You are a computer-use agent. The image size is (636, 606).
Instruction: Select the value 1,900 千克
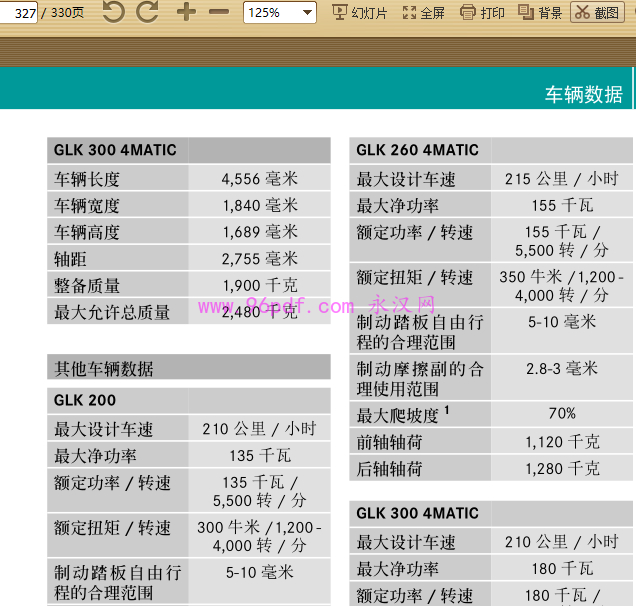coord(260,286)
